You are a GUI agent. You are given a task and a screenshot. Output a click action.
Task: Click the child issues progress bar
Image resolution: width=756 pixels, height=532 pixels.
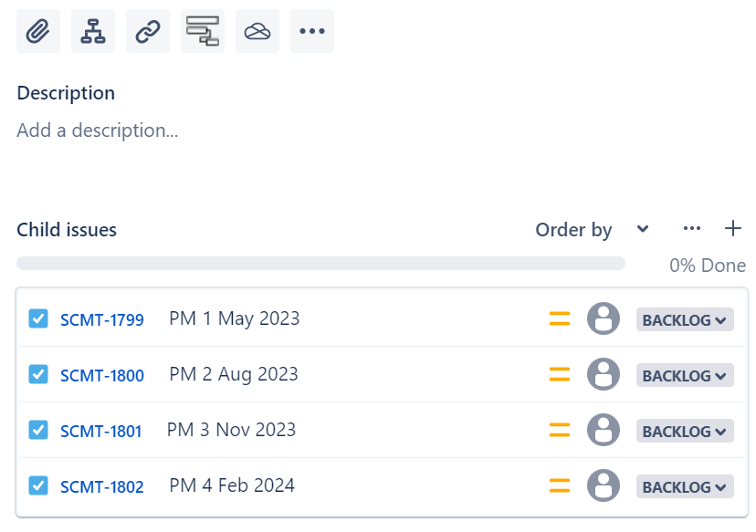[x=320, y=263]
